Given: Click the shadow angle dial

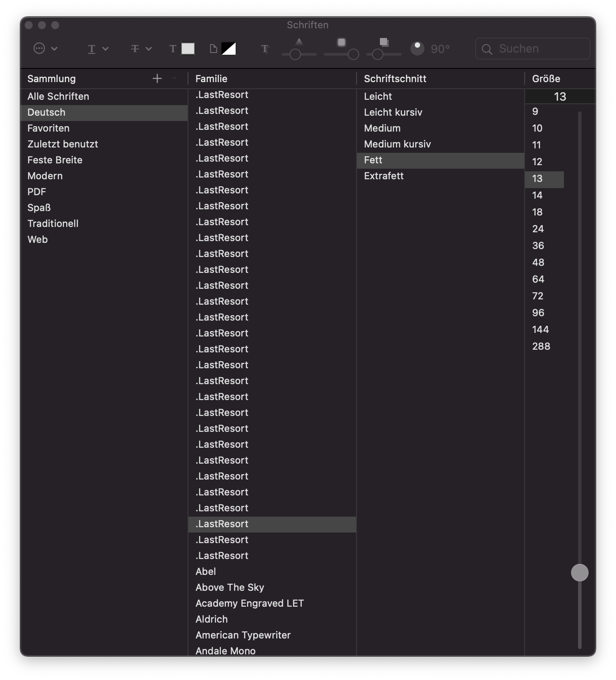Looking at the screenshot, I should pyautogui.click(x=417, y=49).
